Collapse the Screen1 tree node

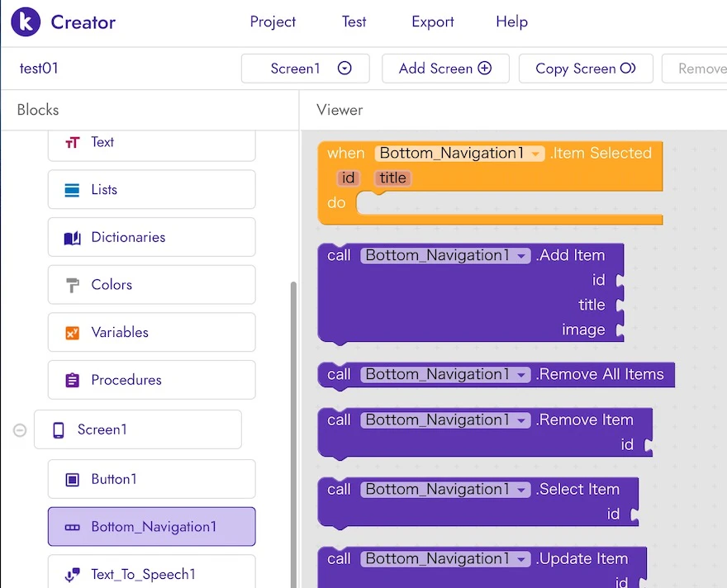point(20,430)
